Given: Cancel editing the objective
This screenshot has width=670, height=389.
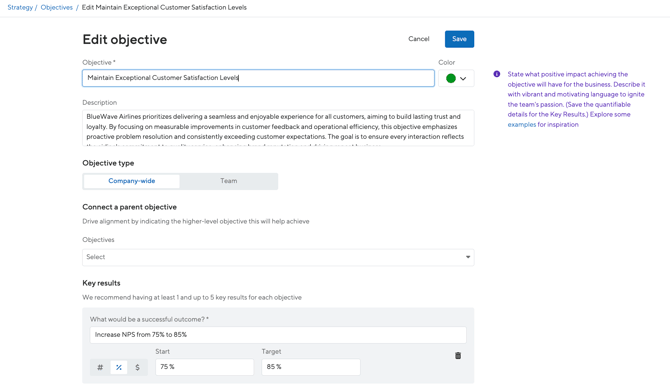Looking at the screenshot, I should point(418,39).
